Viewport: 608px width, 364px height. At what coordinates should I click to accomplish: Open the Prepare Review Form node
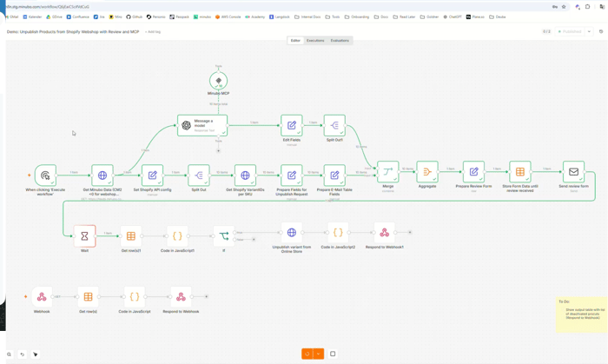point(473,172)
